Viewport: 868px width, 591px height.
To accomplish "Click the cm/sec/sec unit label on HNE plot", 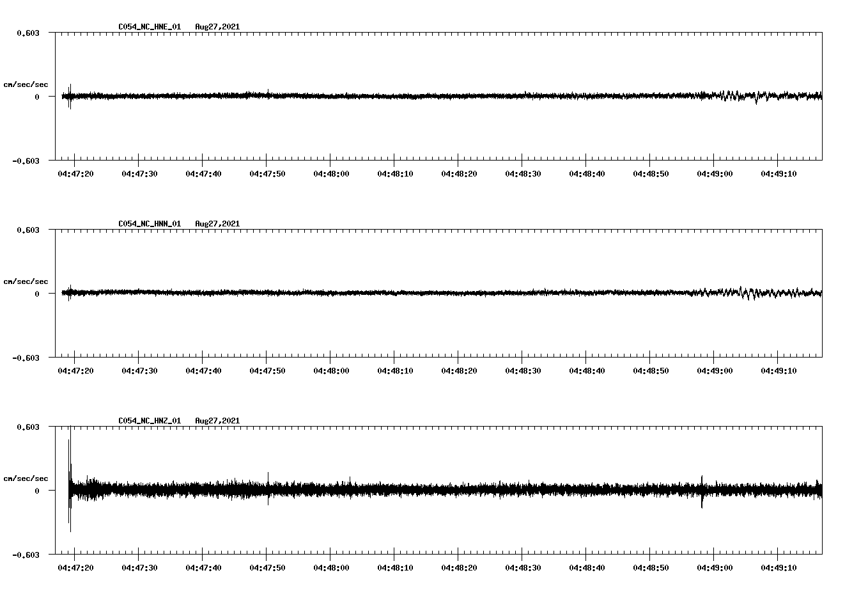I will pyautogui.click(x=26, y=84).
